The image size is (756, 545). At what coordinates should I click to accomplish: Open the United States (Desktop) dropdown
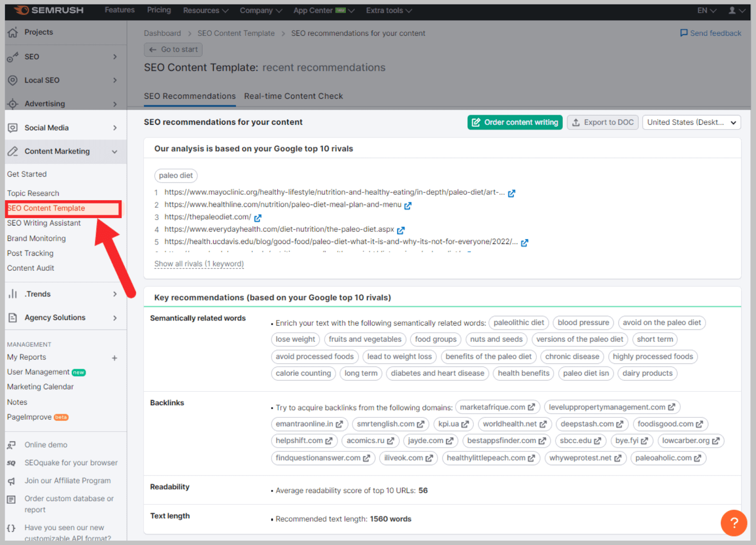691,122
